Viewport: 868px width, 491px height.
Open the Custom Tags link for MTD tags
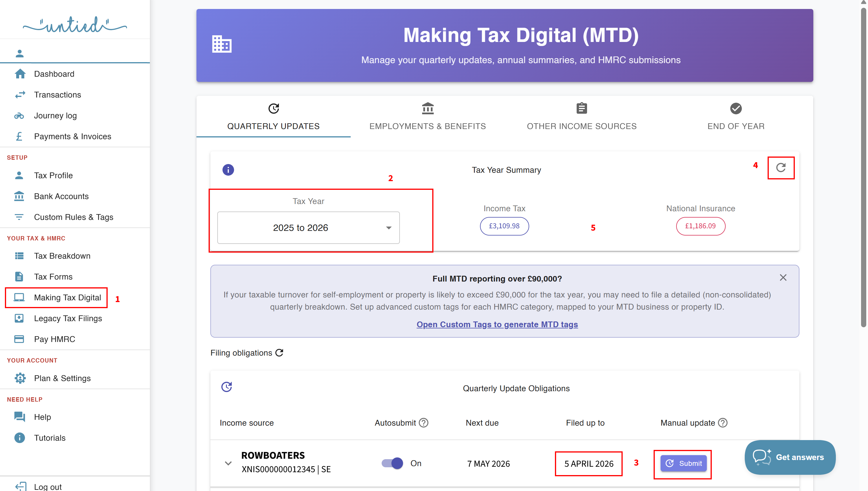coord(497,324)
